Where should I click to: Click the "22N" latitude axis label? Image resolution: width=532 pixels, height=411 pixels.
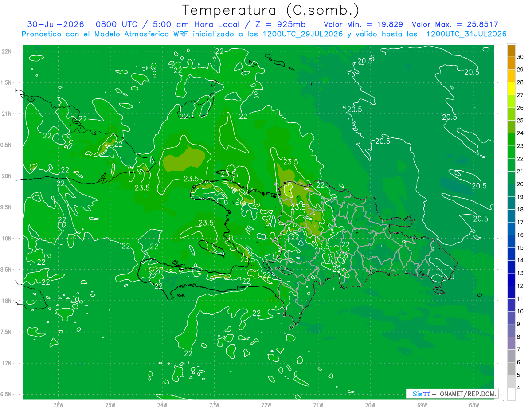(7, 51)
